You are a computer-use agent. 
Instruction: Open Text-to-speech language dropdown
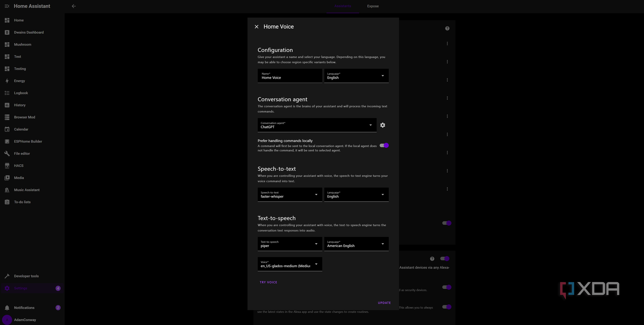coord(356,244)
